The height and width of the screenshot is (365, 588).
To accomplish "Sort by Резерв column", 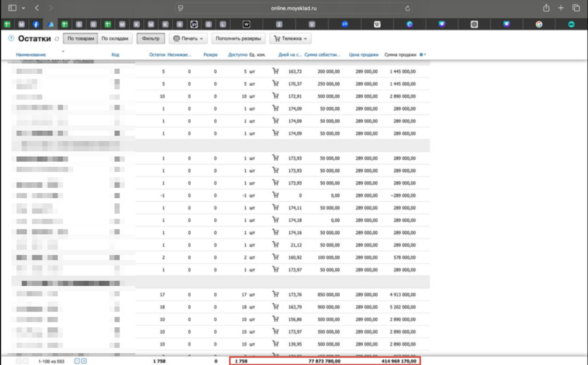I will coord(210,55).
